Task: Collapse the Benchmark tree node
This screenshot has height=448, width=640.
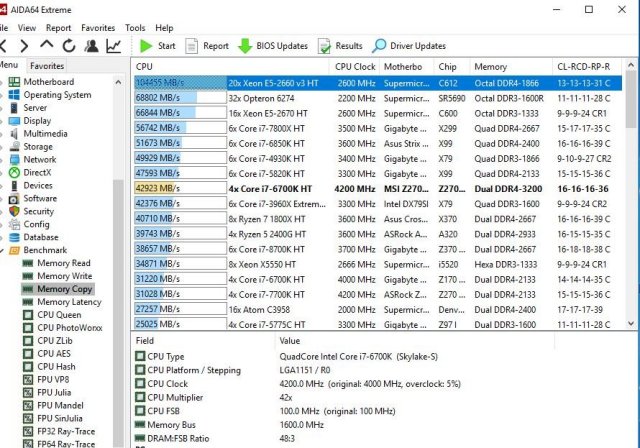Action: click(x=3, y=250)
